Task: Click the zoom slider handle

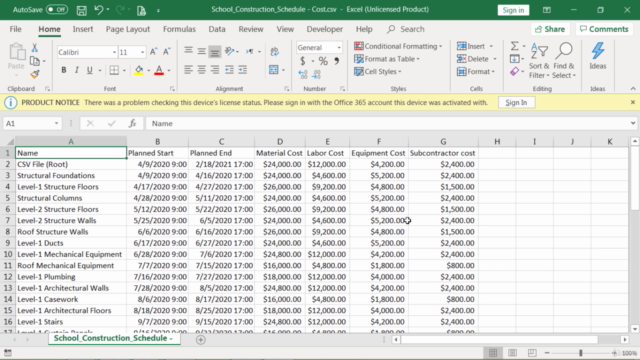Action: (x=580, y=353)
